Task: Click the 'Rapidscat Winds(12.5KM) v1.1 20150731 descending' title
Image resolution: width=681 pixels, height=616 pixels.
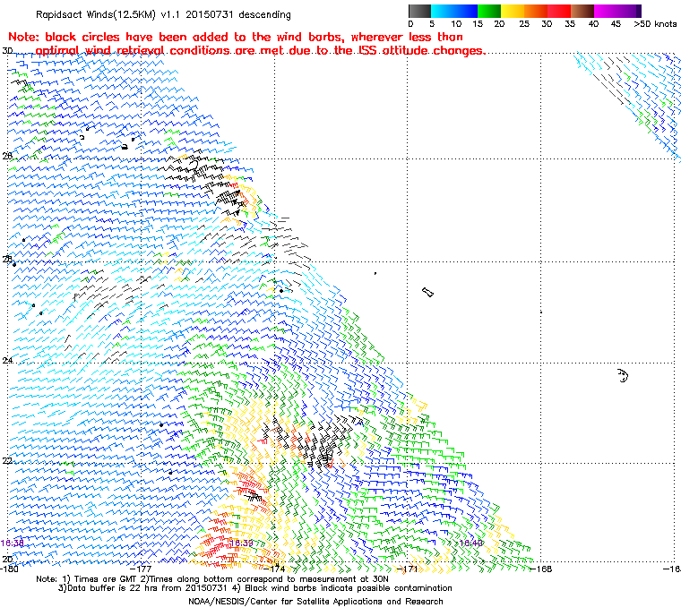Action: (x=163, y=14)
